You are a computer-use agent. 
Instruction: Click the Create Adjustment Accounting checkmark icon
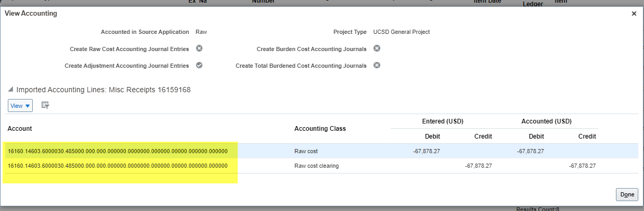tap(199, 66)
